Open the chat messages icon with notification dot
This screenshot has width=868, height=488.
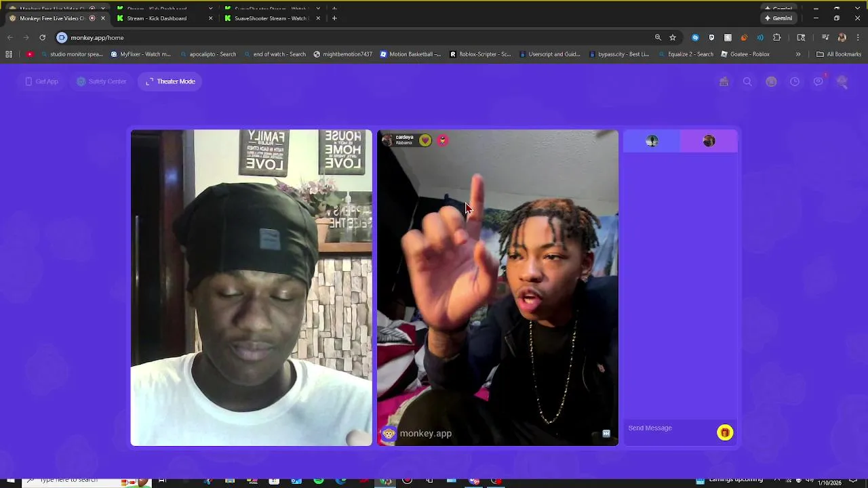tap(818, 81)
